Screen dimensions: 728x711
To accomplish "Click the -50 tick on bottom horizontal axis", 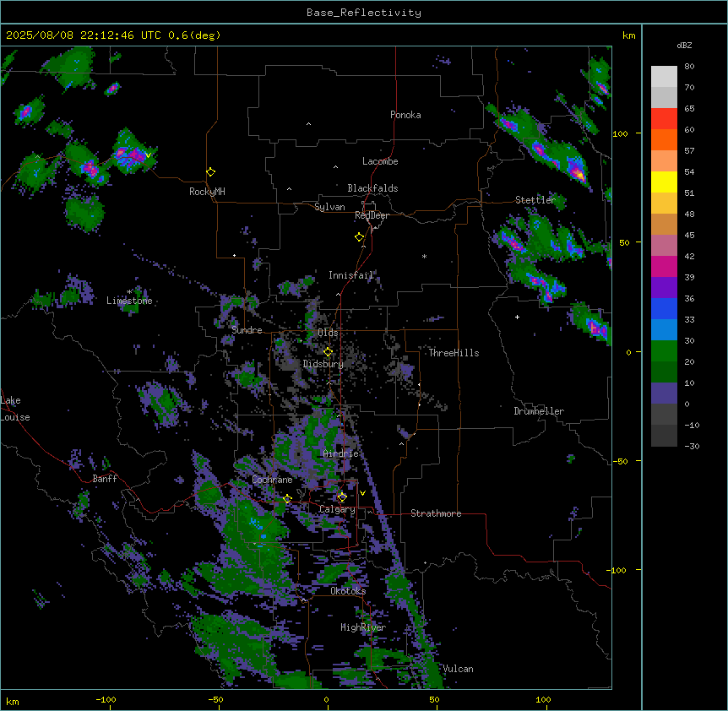I will (x=215, y=699).
